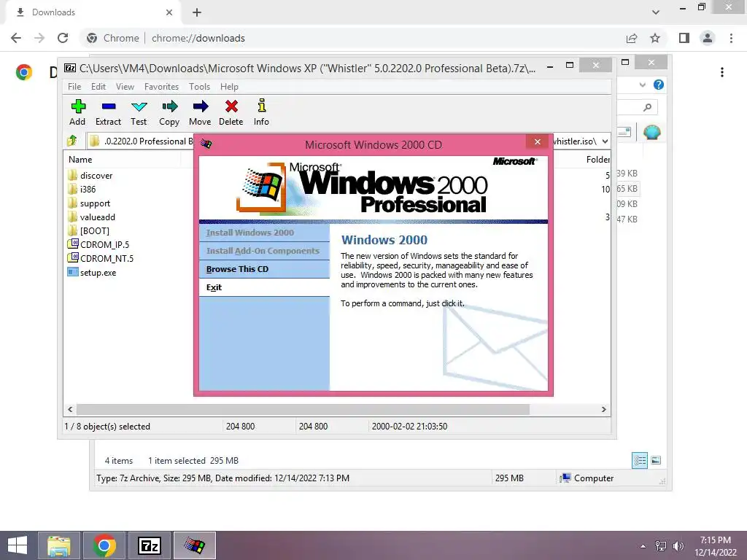Open File Explorer from the taskbar
747x560 pixels.
click(x=59, y=545)
